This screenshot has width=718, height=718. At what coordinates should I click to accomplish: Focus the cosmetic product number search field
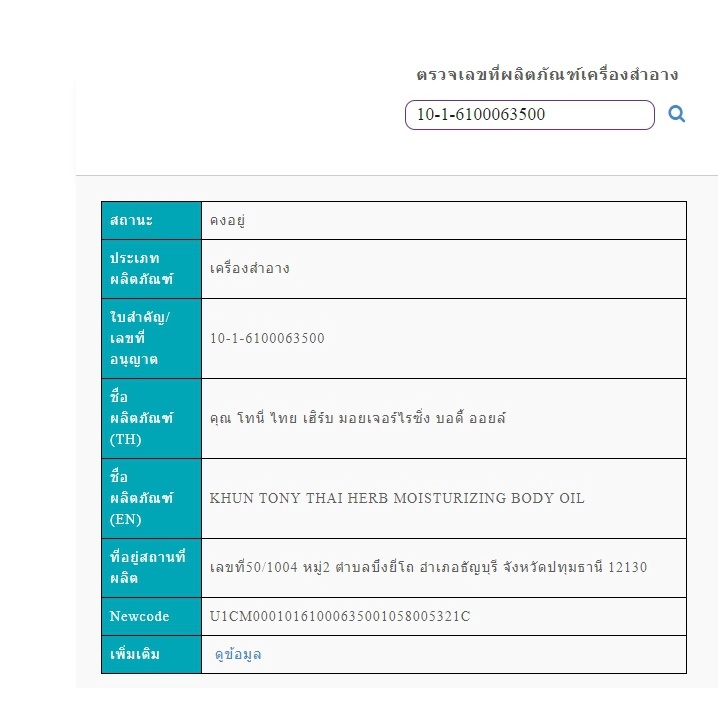[529, 115]
